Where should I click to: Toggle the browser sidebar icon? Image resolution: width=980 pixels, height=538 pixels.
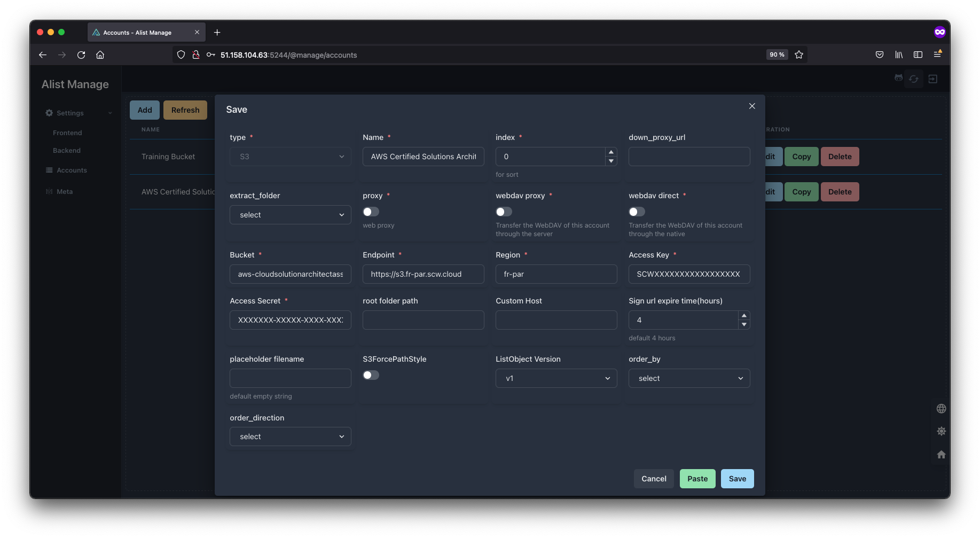click(x=918, y=54)
